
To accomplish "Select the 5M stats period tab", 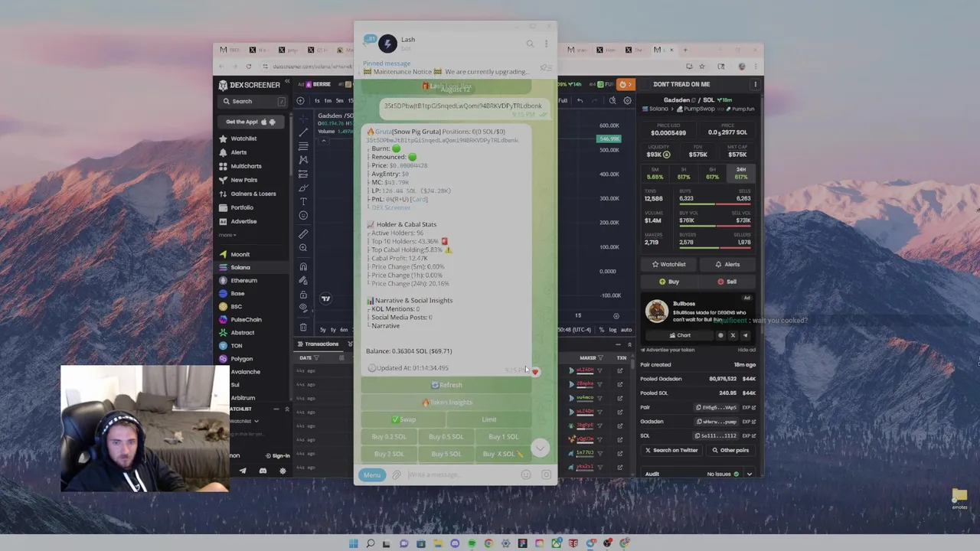I will point(655,173).
